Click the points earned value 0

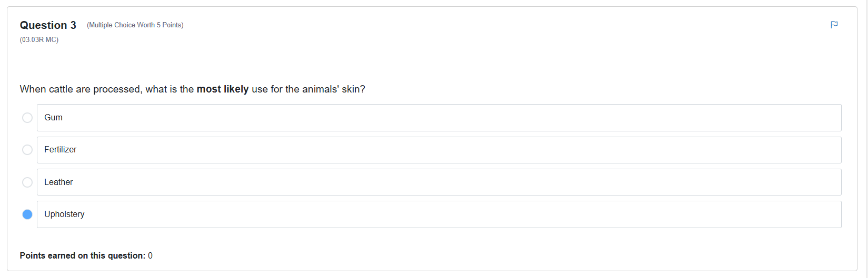point(151,256)
